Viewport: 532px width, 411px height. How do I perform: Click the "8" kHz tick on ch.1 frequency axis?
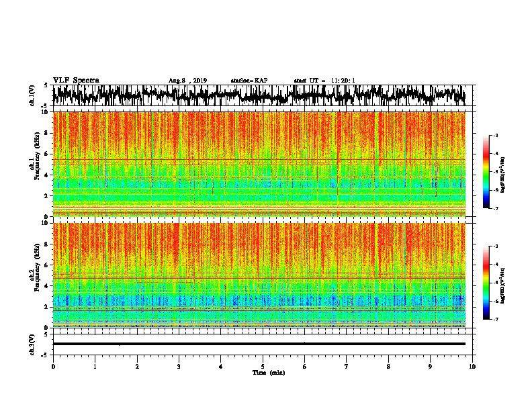pos(47,133)
